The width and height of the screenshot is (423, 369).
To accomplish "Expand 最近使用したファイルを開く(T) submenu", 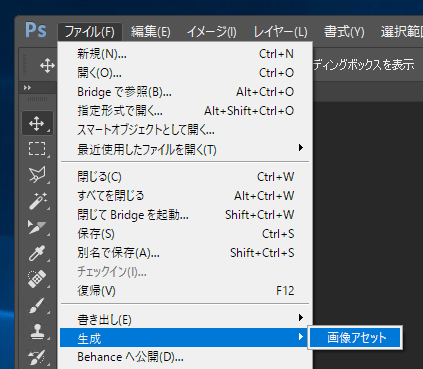I will tap(185, 149).
